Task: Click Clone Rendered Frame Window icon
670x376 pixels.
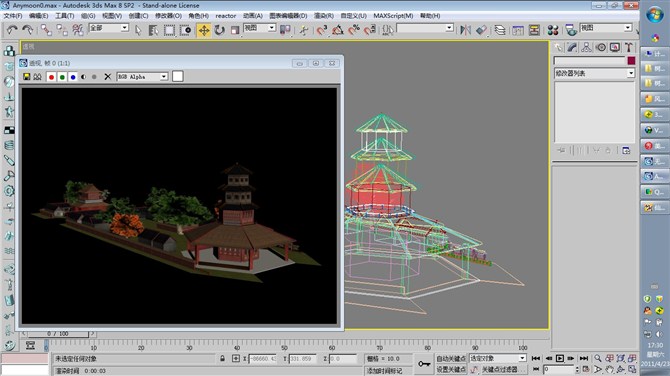Action: point(38,77)
